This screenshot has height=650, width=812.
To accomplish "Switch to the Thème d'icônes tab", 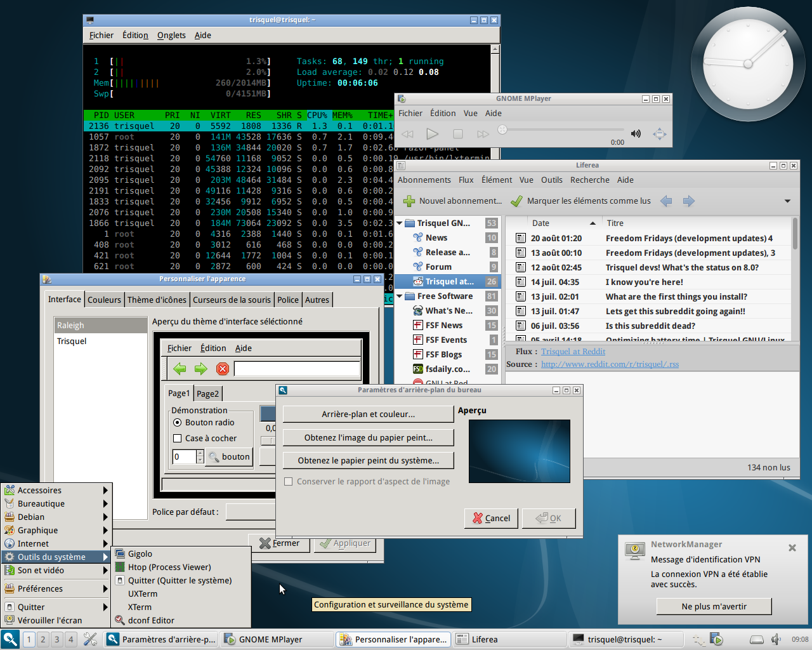I will (157, 300).
